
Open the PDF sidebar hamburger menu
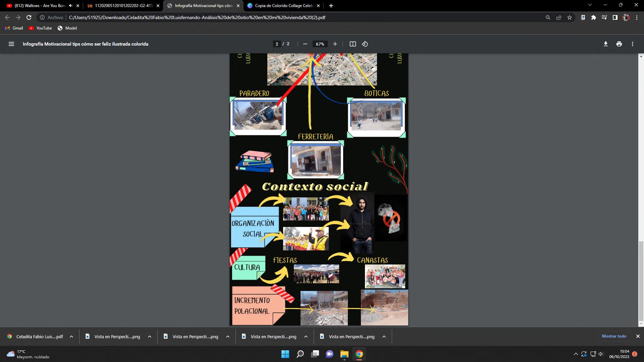pos(11,44)
